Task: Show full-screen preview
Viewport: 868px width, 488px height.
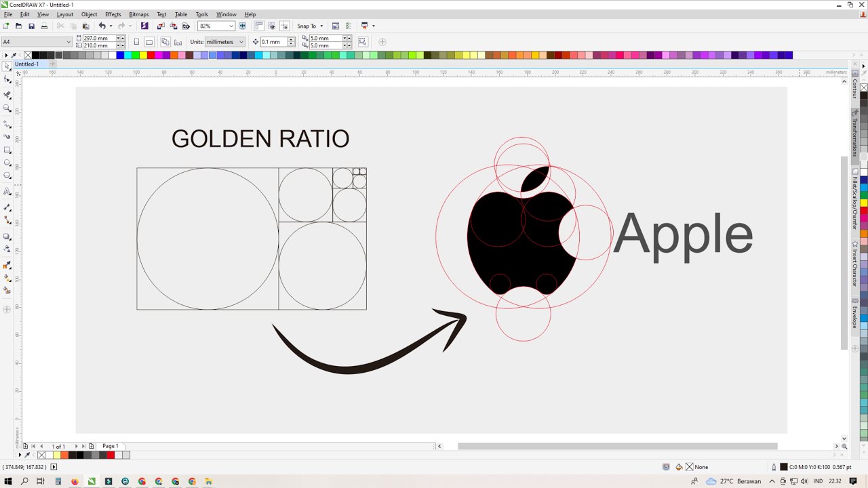Action: (x=243, y=26)
